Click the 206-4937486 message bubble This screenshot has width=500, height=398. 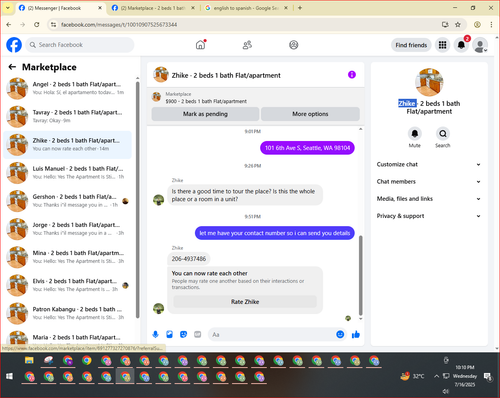(189, 259)
